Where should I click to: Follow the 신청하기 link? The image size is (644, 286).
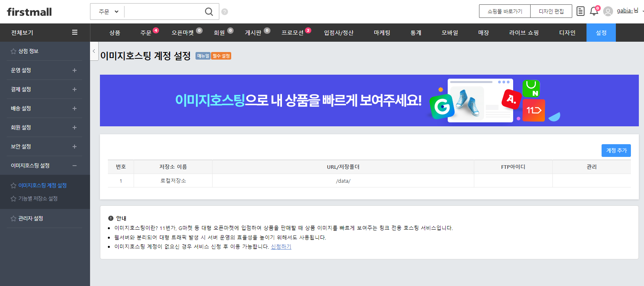(281, 247)
